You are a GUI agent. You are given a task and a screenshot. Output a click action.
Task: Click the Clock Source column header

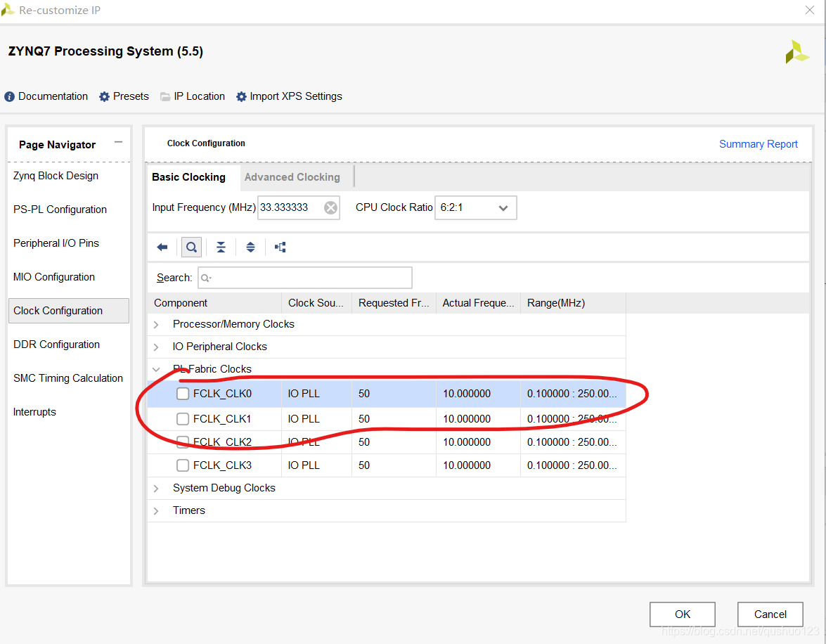(x=316, y=303)
